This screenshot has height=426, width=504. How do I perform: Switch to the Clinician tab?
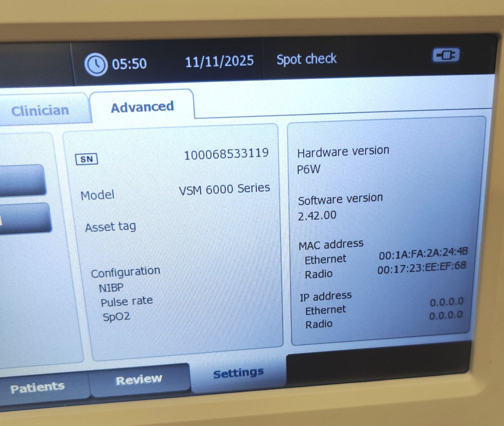pyautogui.click(x=40, y=110)
